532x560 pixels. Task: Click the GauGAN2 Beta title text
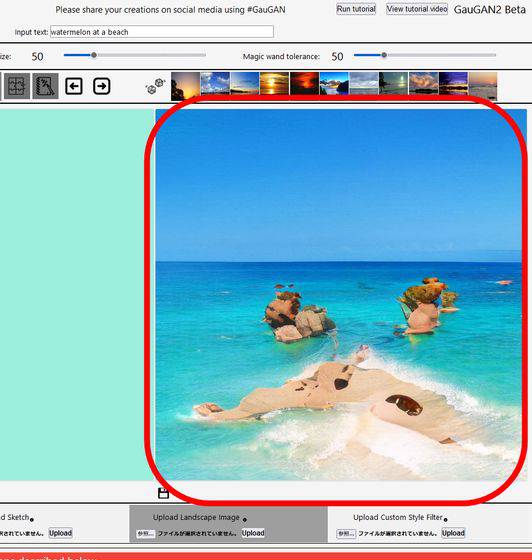[490, 10]
